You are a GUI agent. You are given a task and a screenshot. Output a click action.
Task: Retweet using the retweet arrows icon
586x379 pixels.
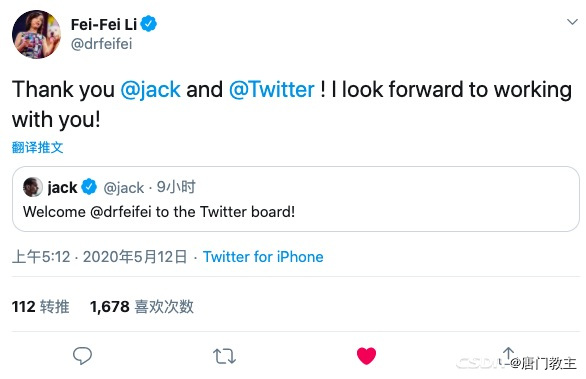224,356
